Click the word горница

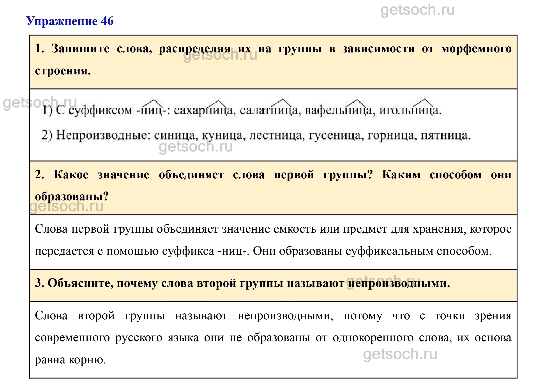click(391, 135)
